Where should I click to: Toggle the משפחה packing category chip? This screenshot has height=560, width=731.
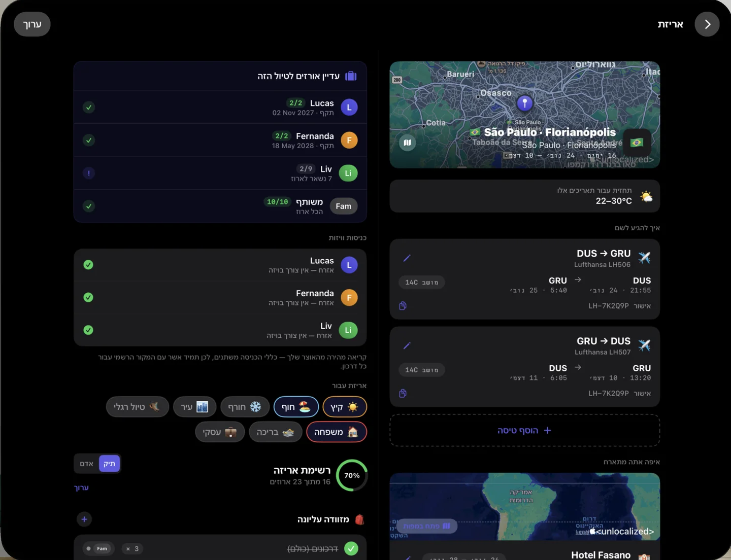click(337, 432)
